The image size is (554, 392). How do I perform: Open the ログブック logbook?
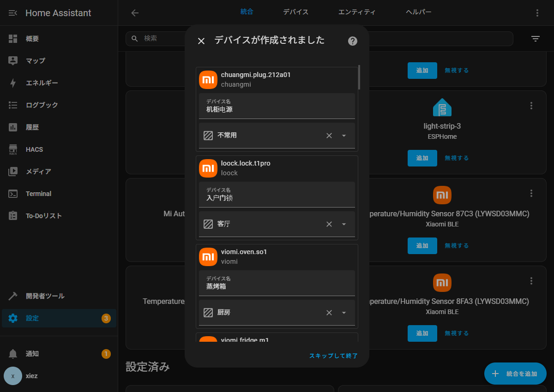[x=59, y=105]
